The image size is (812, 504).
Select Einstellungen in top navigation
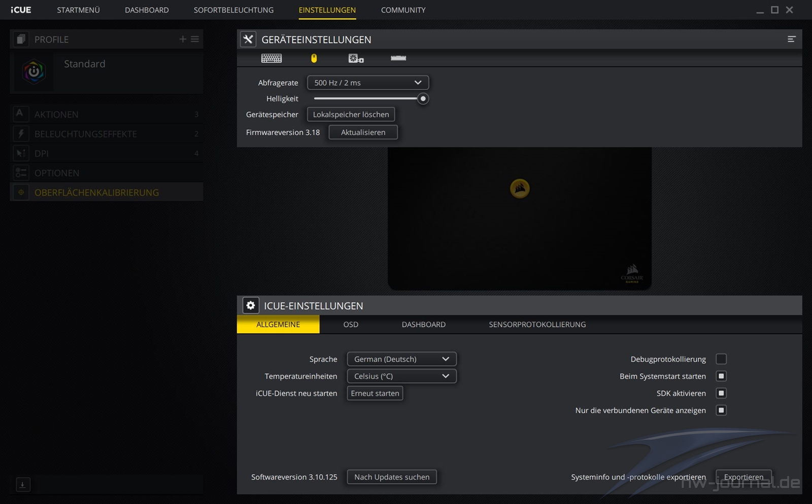click(x=327, y=10)
